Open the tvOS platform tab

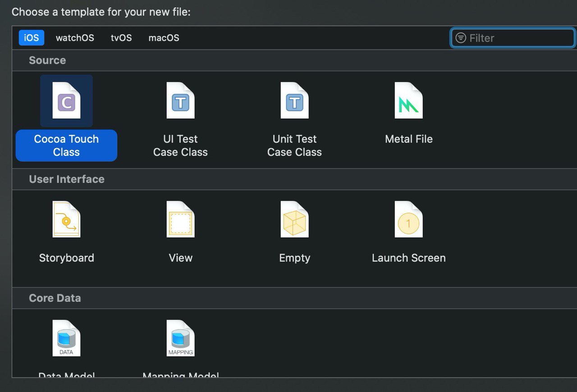click(121, 38)
